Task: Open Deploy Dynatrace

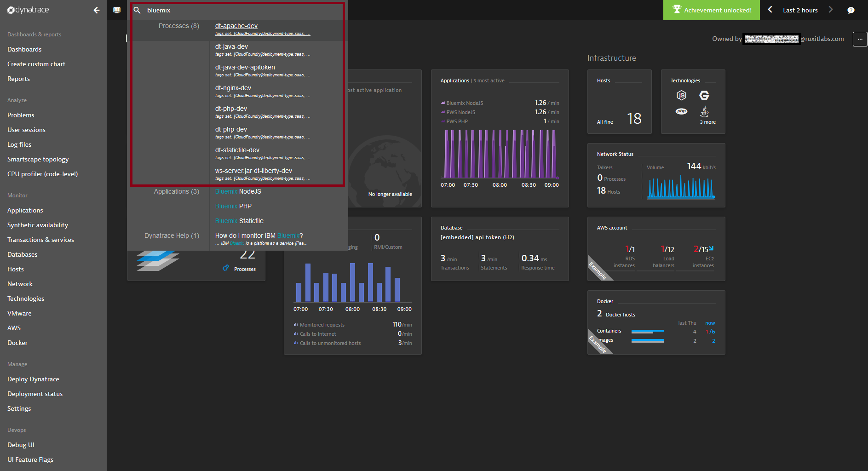Action: pos(33,379)
